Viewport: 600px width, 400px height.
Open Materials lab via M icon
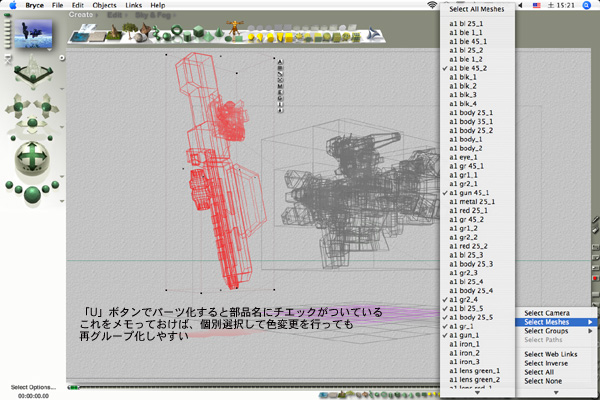point(280,86)
